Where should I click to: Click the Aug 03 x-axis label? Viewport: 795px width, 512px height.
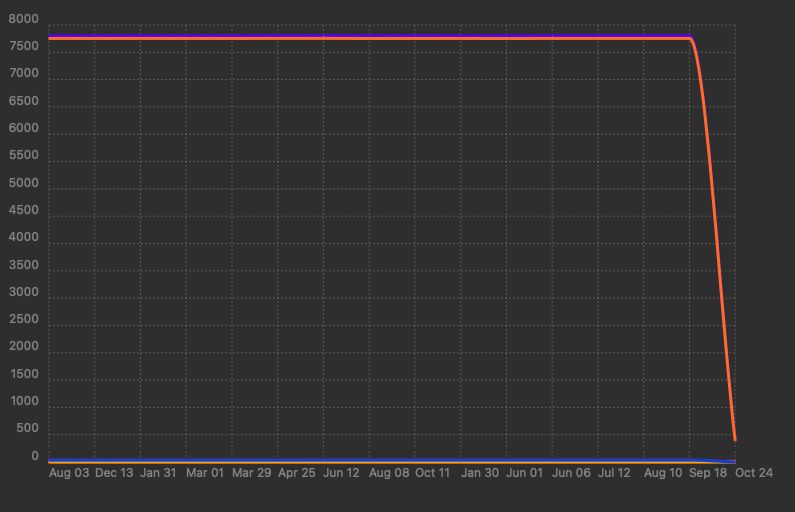click(x=69, y=473)
